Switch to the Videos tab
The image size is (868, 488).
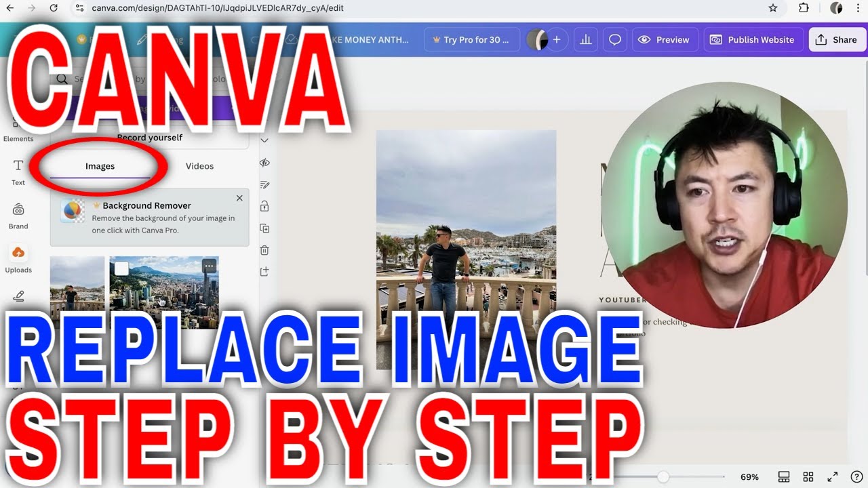pyautogui.click(x=199, y=166)
